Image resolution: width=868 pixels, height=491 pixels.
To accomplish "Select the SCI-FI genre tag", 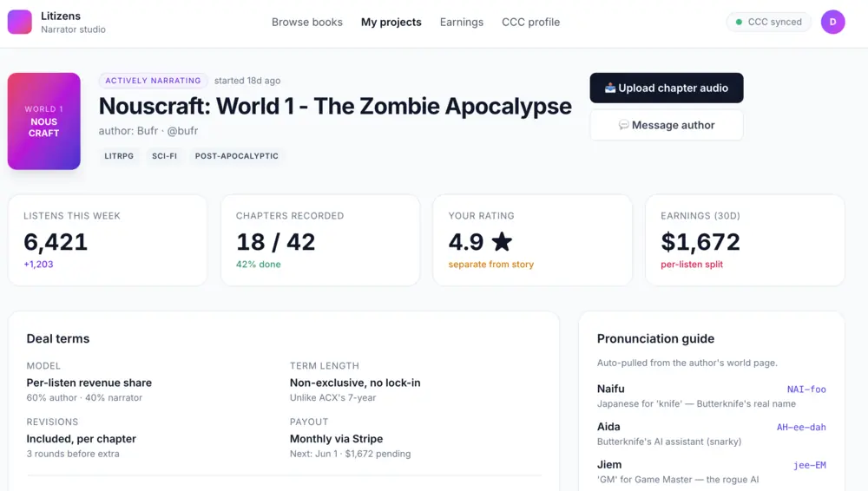I will 164,156.
